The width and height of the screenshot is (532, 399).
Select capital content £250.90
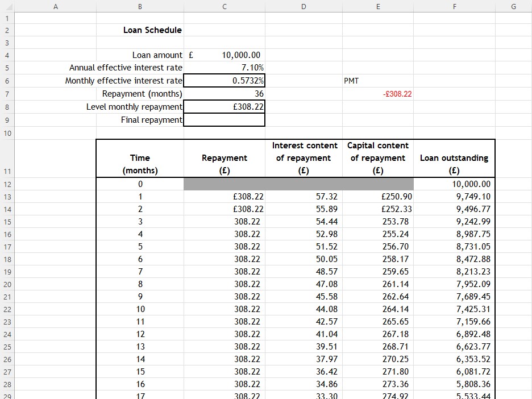click(x=397, y=197)
